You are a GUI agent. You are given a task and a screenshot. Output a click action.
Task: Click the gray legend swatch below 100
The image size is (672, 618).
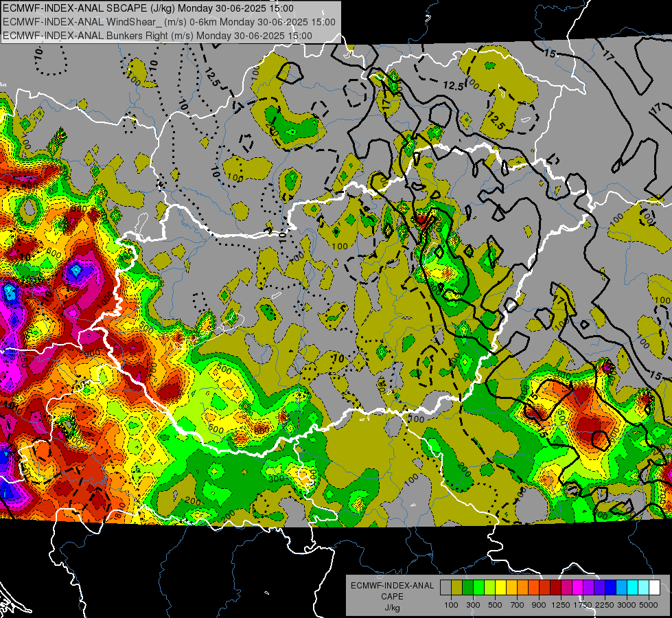pyautogui.click(x=445, y=588)
